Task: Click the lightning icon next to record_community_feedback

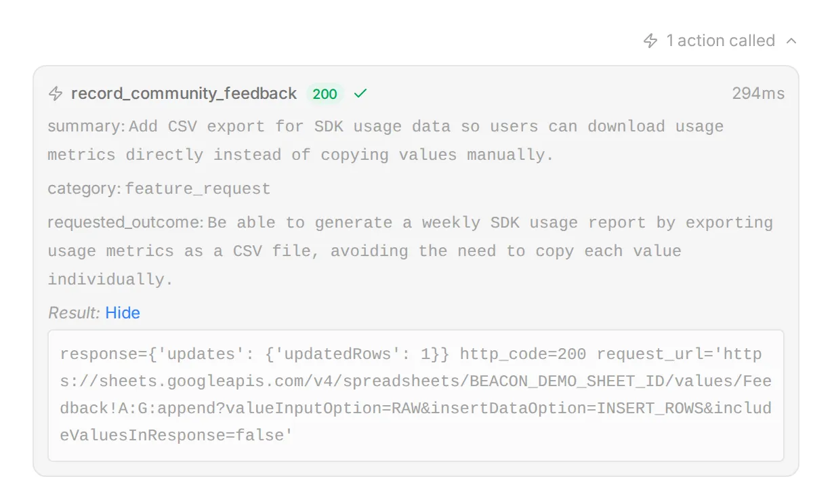Action: pyautogui.click(x=56, y=93)
